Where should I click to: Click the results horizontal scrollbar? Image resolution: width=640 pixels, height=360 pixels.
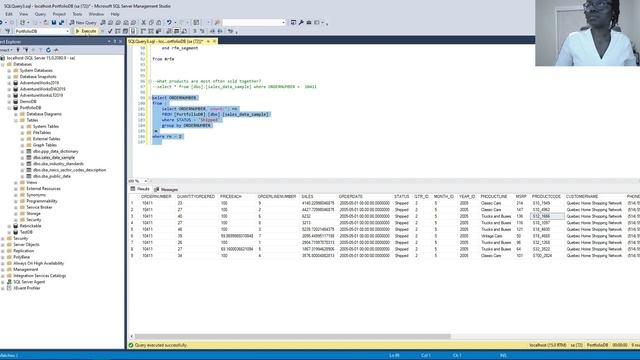tap(292, 337)
